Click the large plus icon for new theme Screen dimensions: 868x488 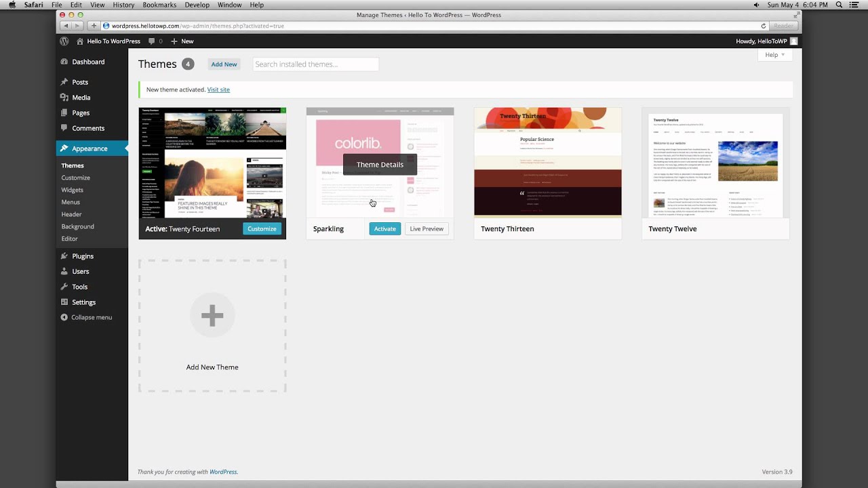click(212, 315)
